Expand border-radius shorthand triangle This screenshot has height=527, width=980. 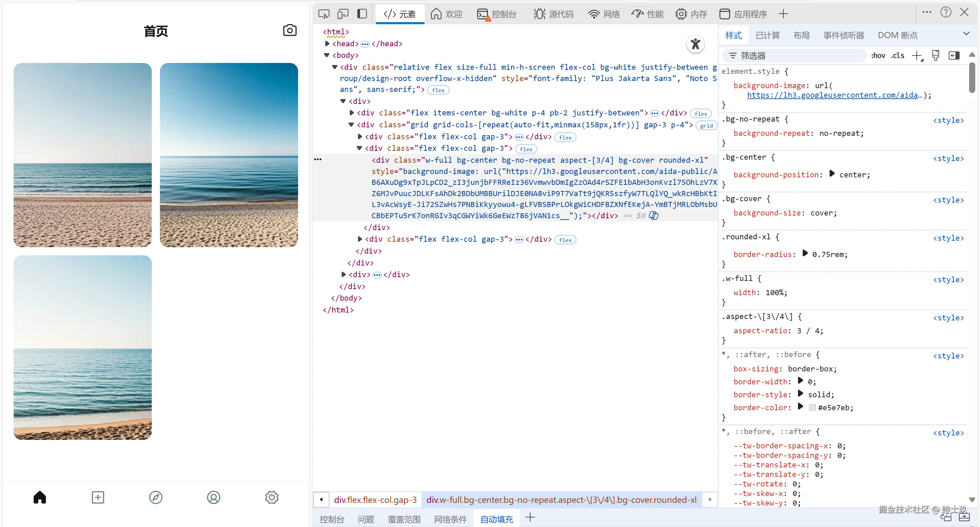(805, 253)
